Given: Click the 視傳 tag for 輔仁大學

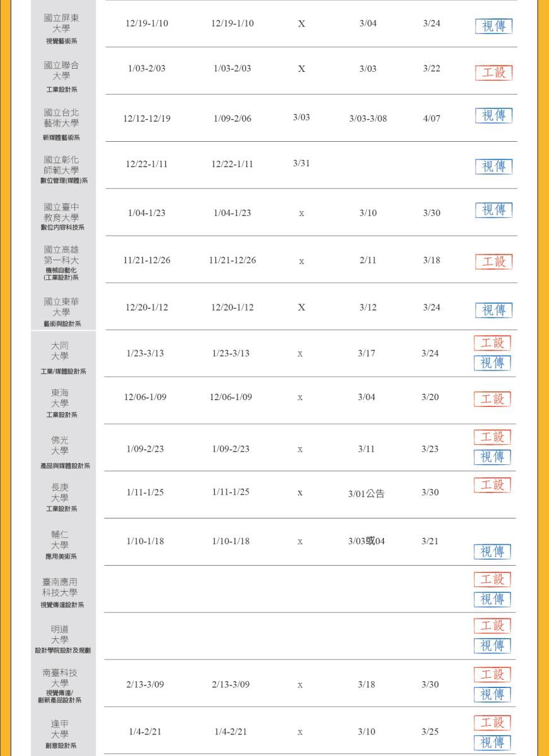Looking at the screenshot, I should pos(492,552).
